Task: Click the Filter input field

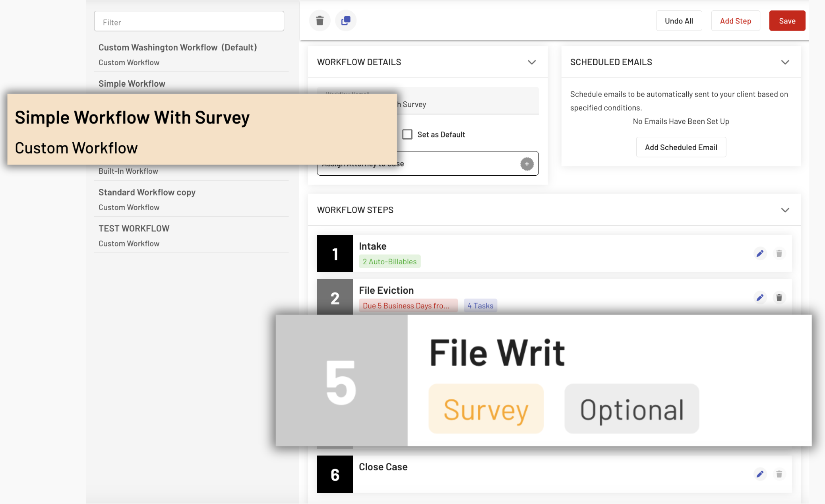Action: [x=189, y=22]
